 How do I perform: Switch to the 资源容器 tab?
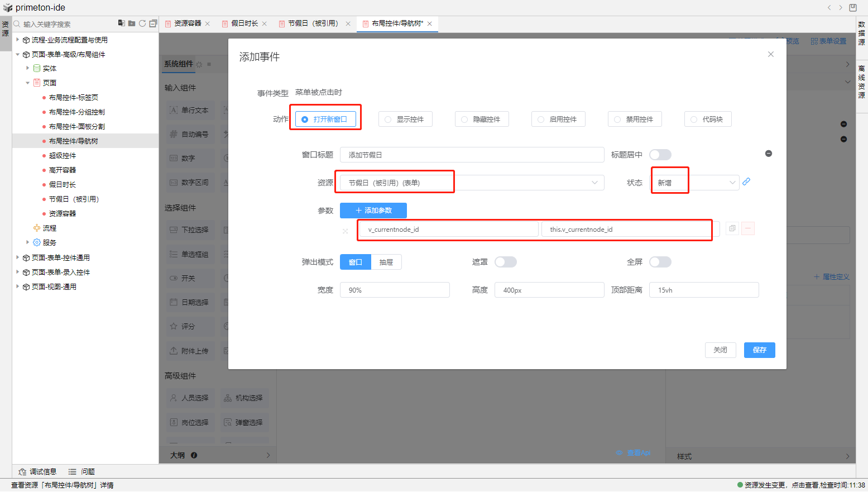pos(187,23)
